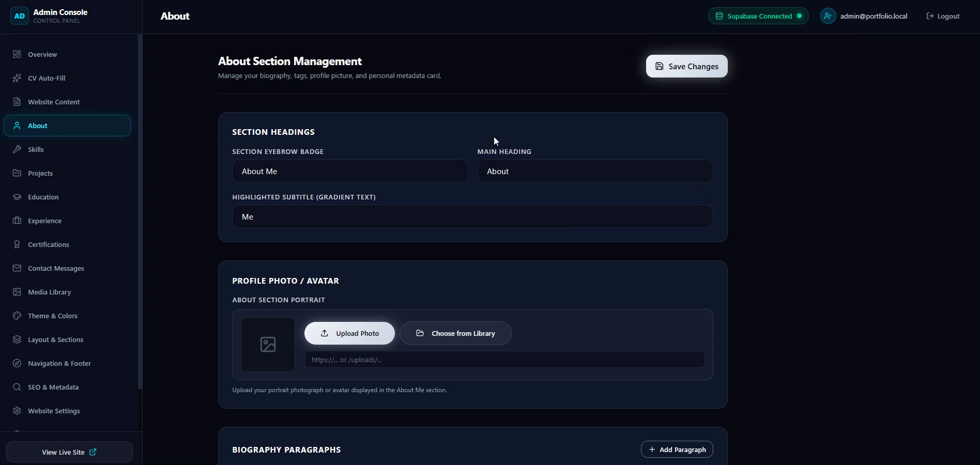
Task: Focus the portrait URL input field
Action: pos(504,360)
